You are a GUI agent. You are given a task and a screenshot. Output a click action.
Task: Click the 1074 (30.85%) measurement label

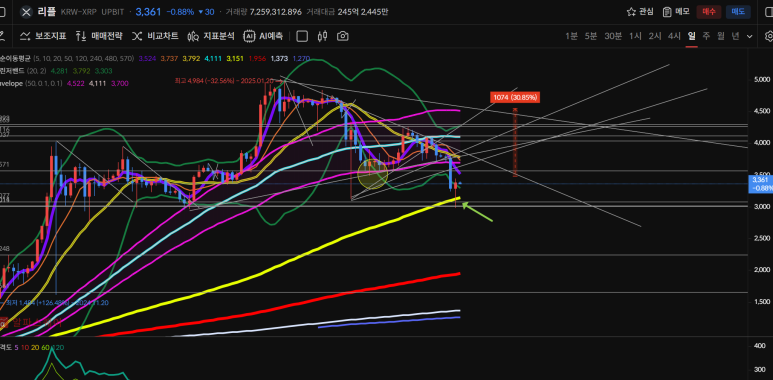click(x=515, y=97)
